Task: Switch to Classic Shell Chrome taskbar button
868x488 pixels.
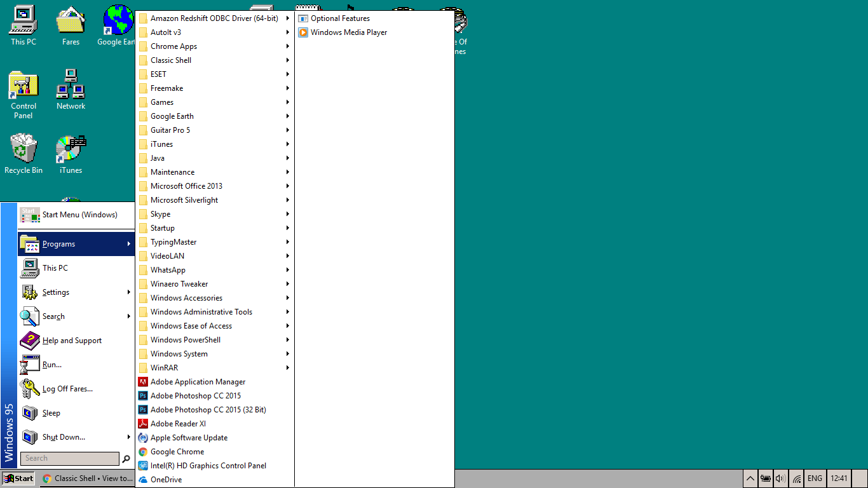Action: (x=88, y=478)
